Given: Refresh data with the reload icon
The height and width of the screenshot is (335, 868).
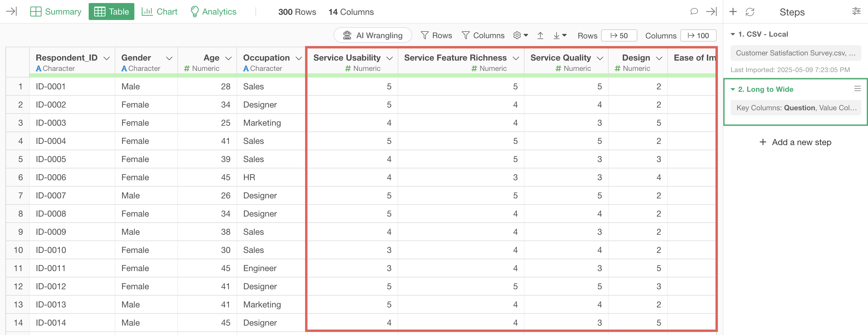Looking at the screenshot, I should [x=750, y=12].
